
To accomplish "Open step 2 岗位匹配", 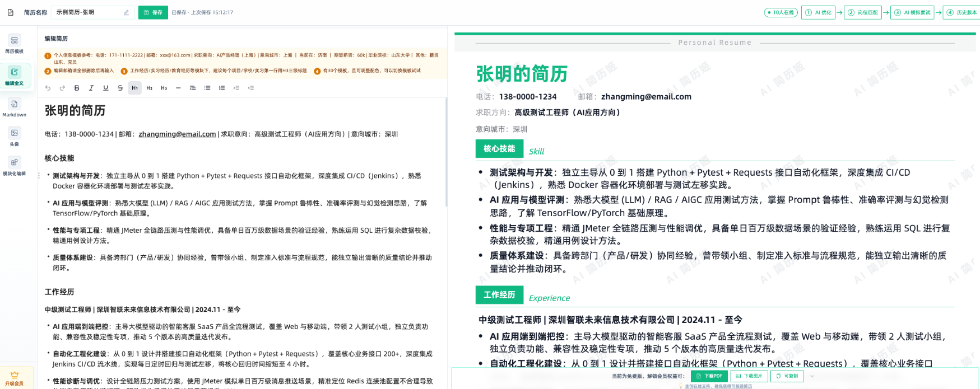I will click(862, 12).
